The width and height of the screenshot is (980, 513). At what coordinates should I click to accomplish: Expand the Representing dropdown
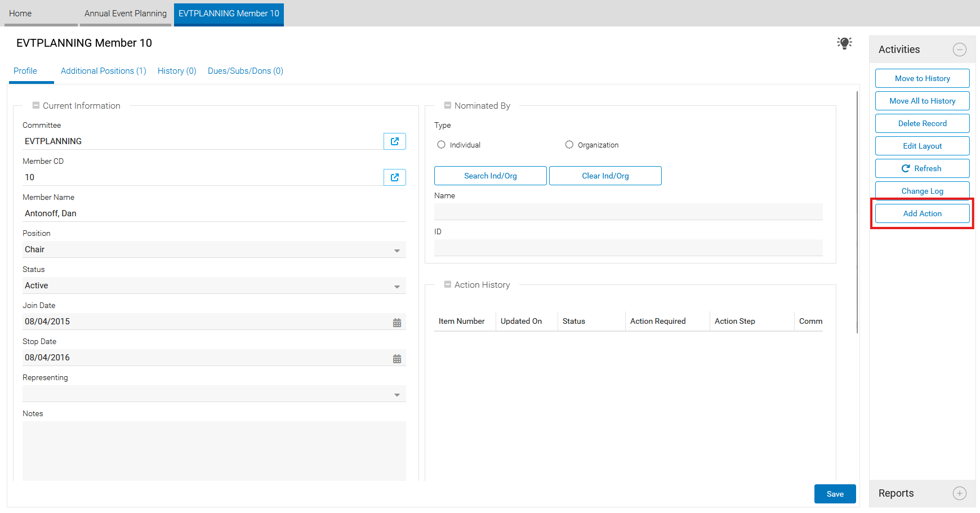pos(214,394)
